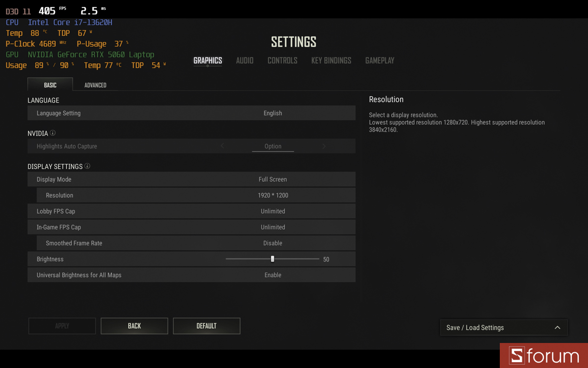The image size is (588, 368).
Task: Toggle Universal Brightness for All Maps
Action: pyautogui.click(x=273, y=275)
